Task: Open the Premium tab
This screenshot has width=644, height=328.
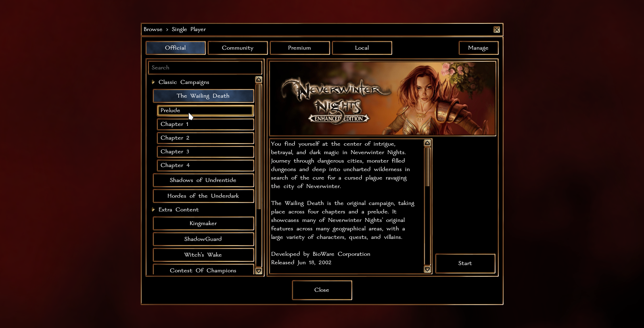Action: 300,48
